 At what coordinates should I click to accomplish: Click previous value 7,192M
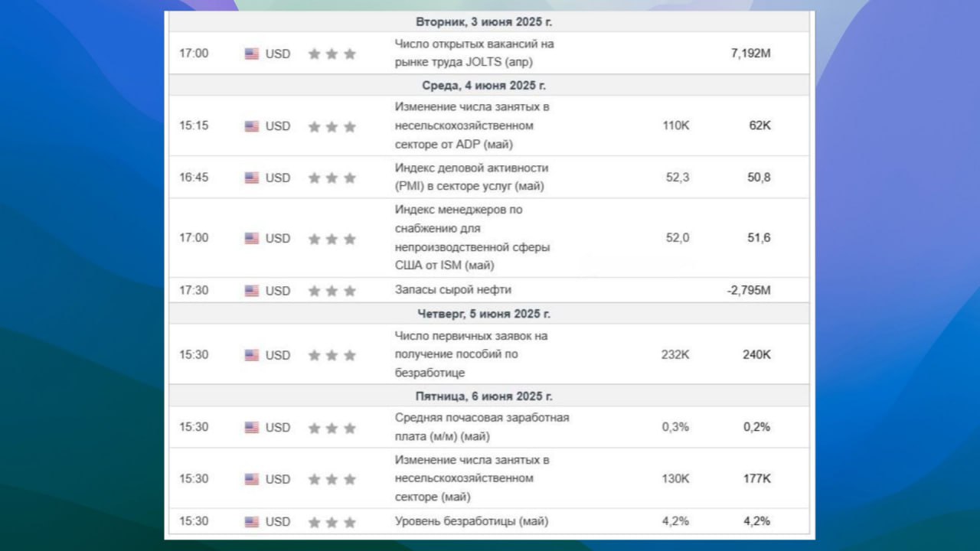coord(750,54)
